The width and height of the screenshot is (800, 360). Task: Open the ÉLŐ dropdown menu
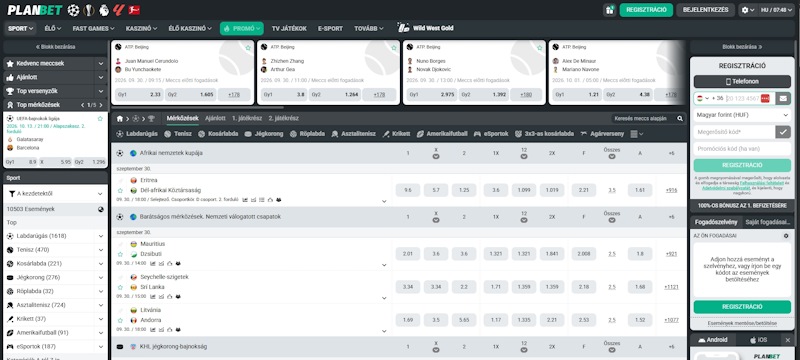click(x=53, y=29)
